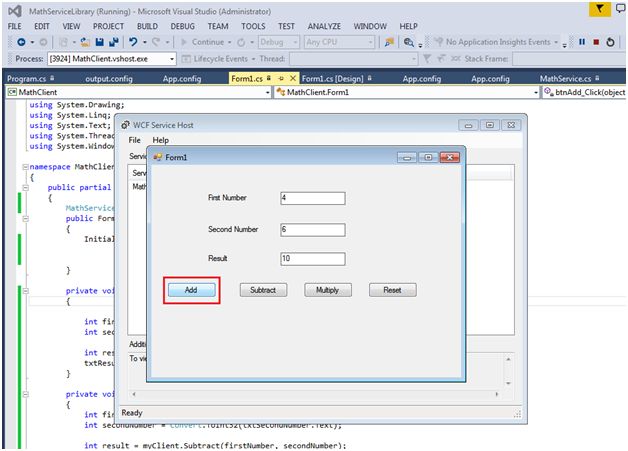This screenshot has width=628, height=451.
Task: Click the 'Stack Frame:' combo box
Action: [569, 59]
